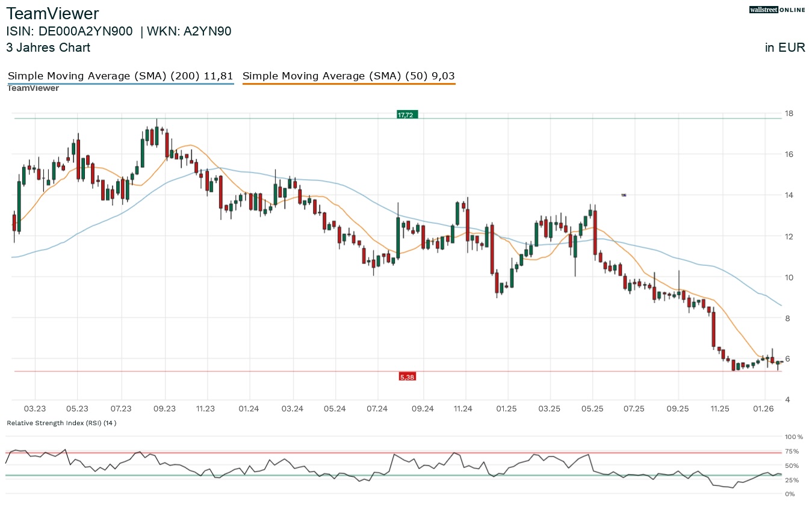The height and width of the screenshot is (510, 812).
Task: Click the bold TeamViewer series label
Action: tap(33, 88)
